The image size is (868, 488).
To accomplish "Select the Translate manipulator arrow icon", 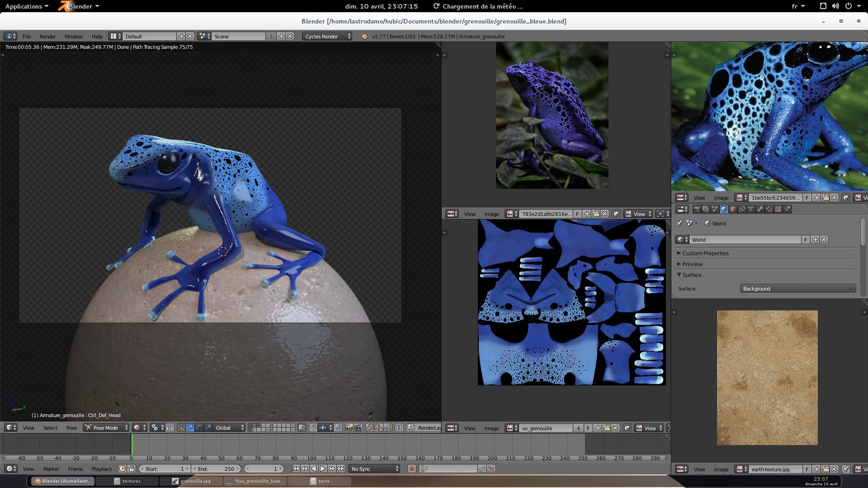I will (190, 428).
